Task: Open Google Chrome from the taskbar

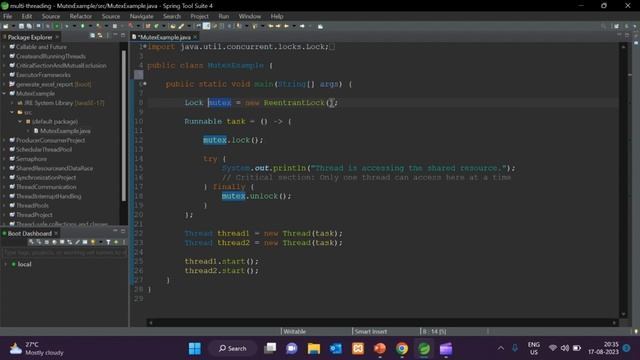Action: coord(402,348)
